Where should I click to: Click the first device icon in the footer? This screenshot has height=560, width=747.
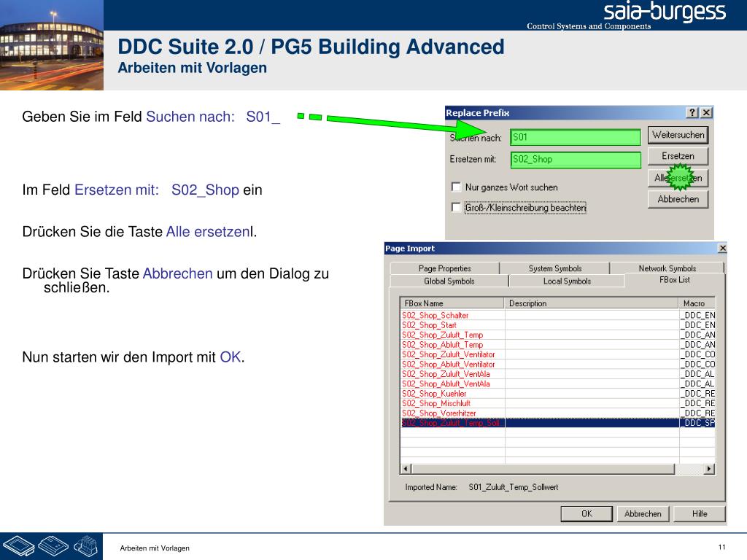pos(19,546)
